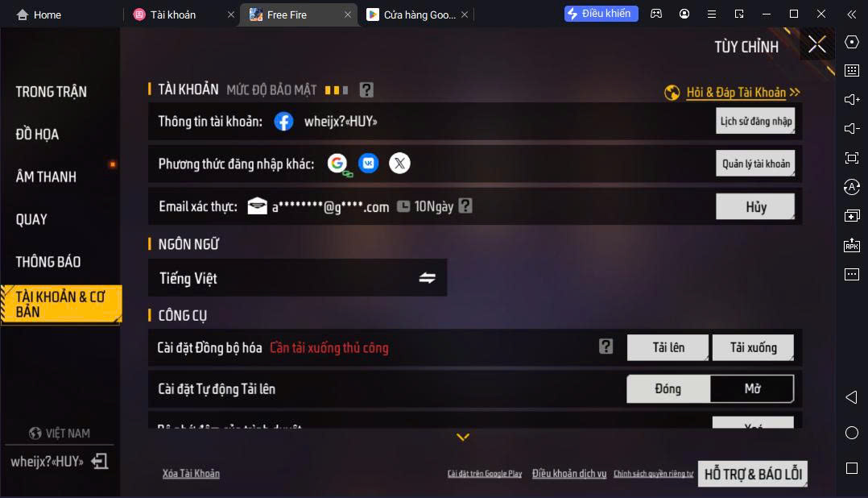Screen dimensions: 868x498
Task: Set auto upload to Đóng
Action: (x=668, y=389)
